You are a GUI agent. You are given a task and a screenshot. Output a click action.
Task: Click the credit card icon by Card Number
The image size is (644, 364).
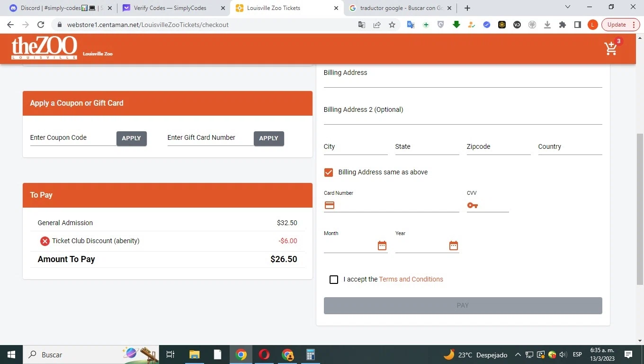[x=330, y=205]
